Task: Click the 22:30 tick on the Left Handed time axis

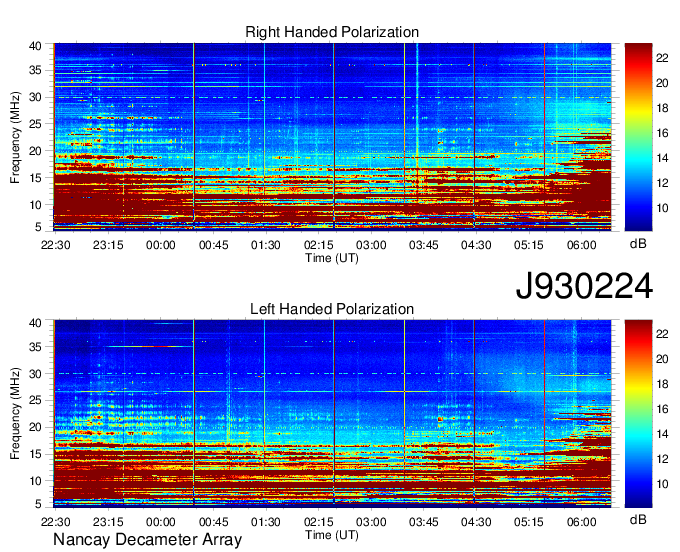Action: (56, 522)
